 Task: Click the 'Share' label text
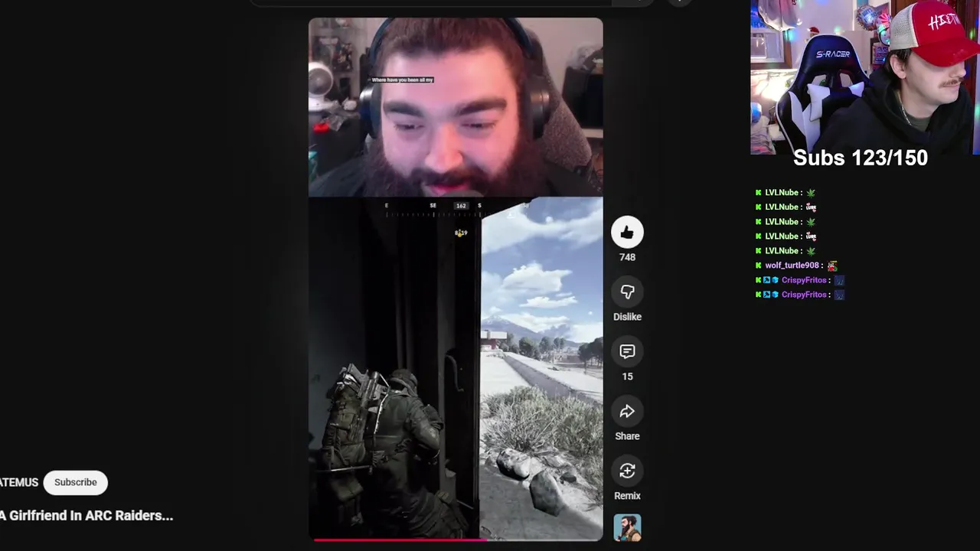pos(627,436)
